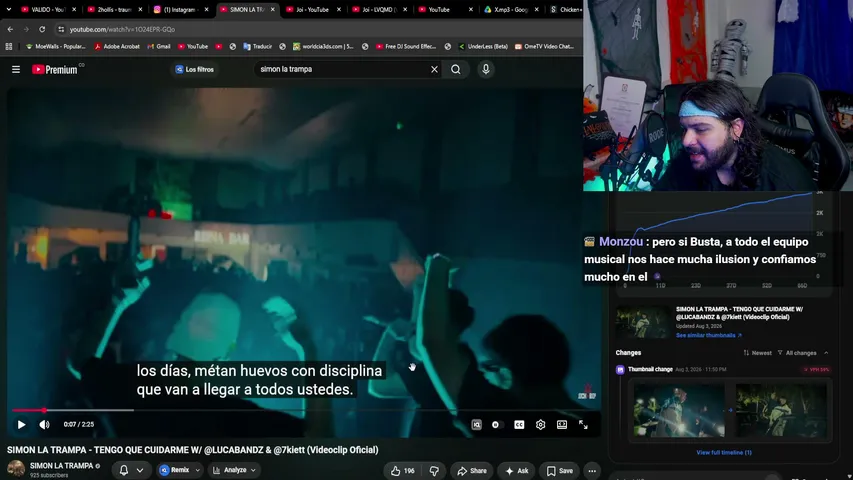Click the Remix button
The image size is (853, 480).
coord(175,470)
